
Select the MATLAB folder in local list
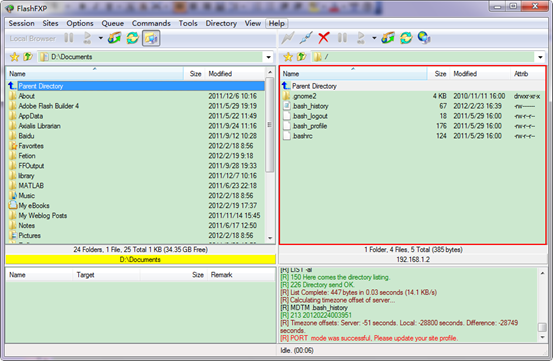click(31, 185)
